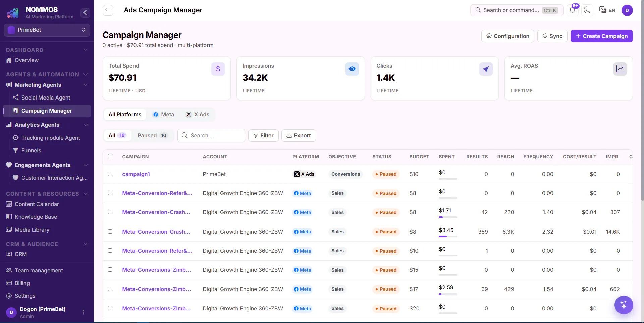Click into the campaigns Search field

(x=211, y=135)
